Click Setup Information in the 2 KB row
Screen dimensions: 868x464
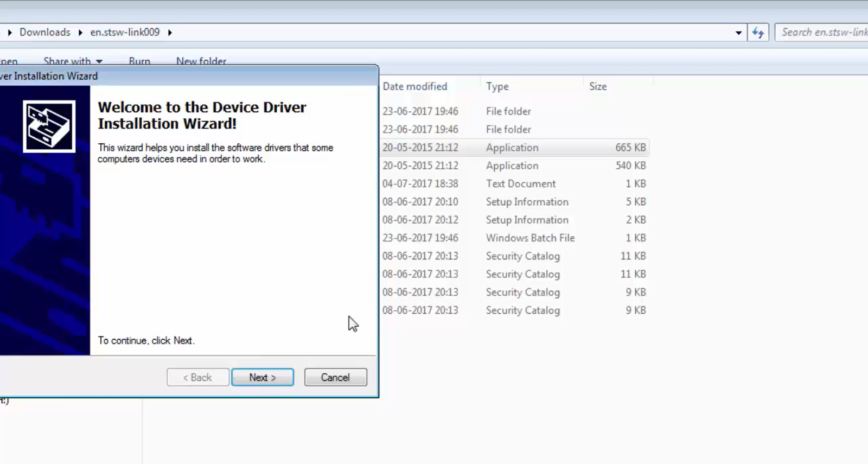click(527, 220)
